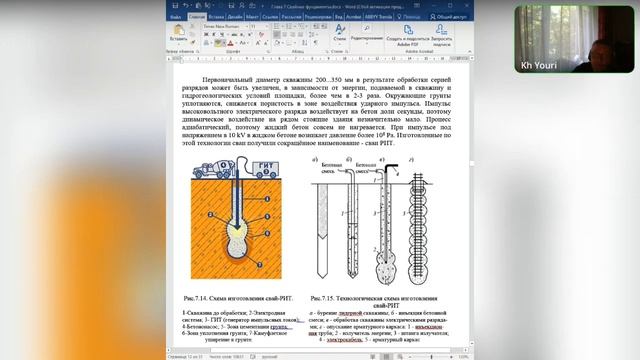Toggle italic formatting
This screenshot has width=640, height=360.
[x=213, y=34]
